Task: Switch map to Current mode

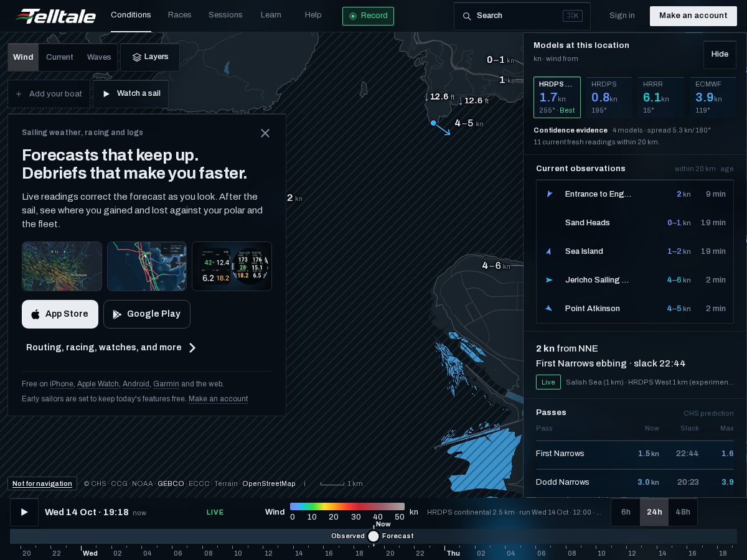Action: [60, 57]
